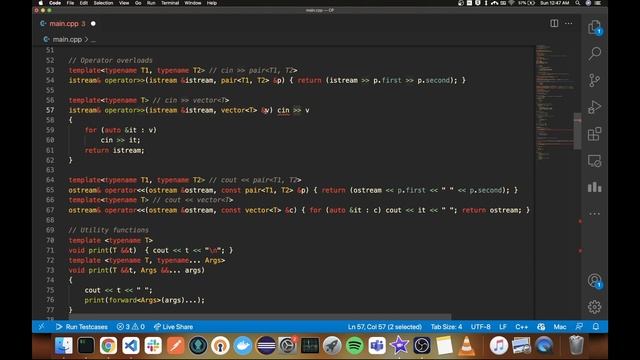Viewport: 640px width, 360px height.
Task: Change UTF-8 file encoding
Action: click(480, 327)
